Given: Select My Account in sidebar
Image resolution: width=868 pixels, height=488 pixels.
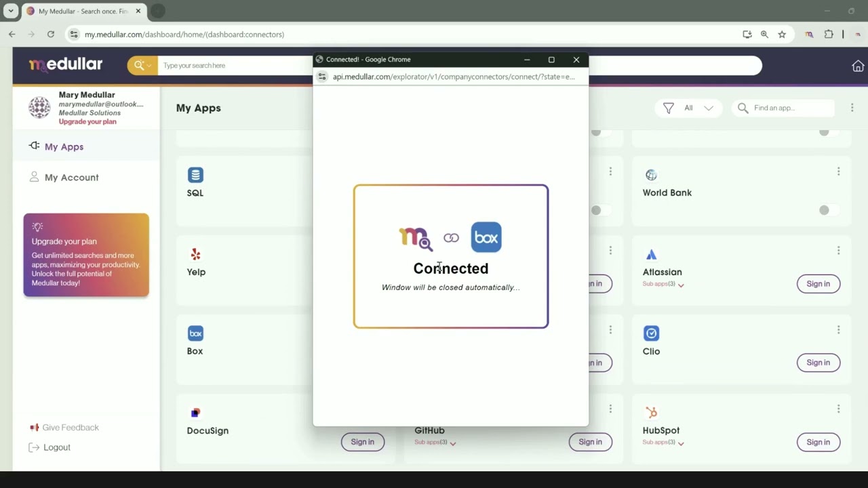Looking at the screenshot, I should [x=86, y=178].
